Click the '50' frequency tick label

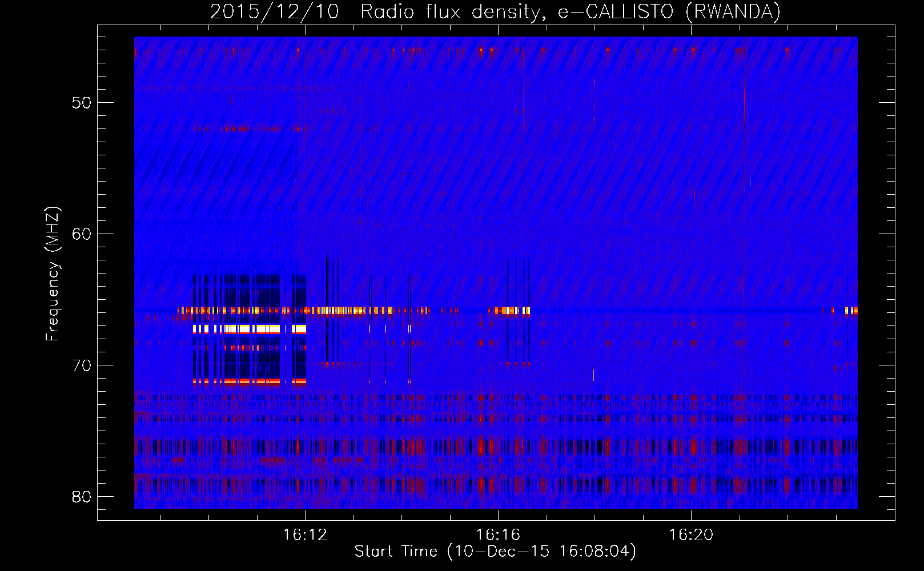click(82, 103)
